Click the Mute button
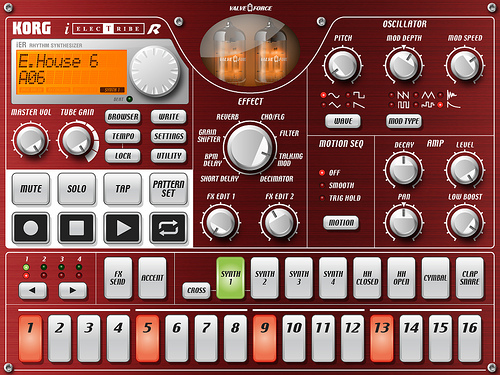 (31, 189)
